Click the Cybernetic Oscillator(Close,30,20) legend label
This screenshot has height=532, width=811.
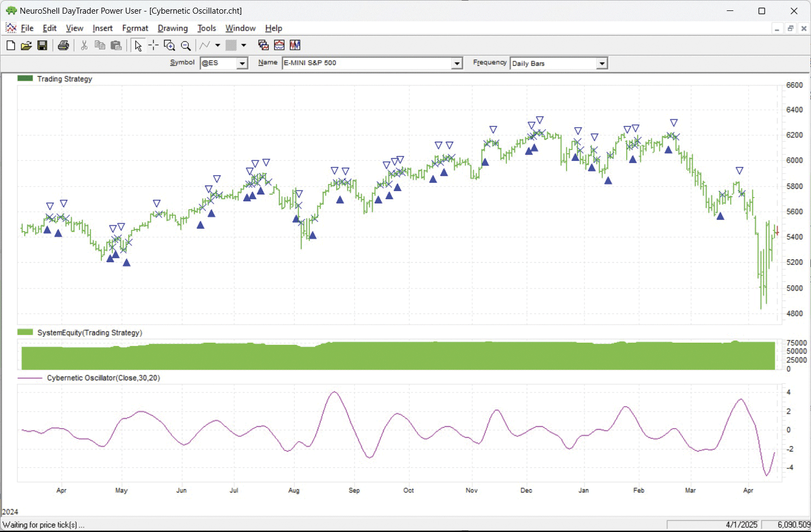(x=103, y=378)
